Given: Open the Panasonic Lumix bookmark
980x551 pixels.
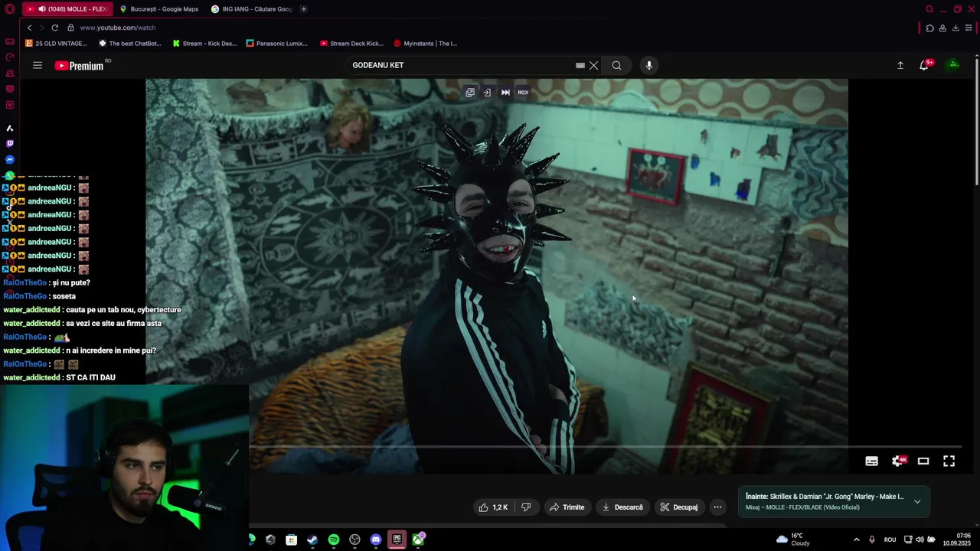Looking at the screenshot, I should click(x=276, y=44).
